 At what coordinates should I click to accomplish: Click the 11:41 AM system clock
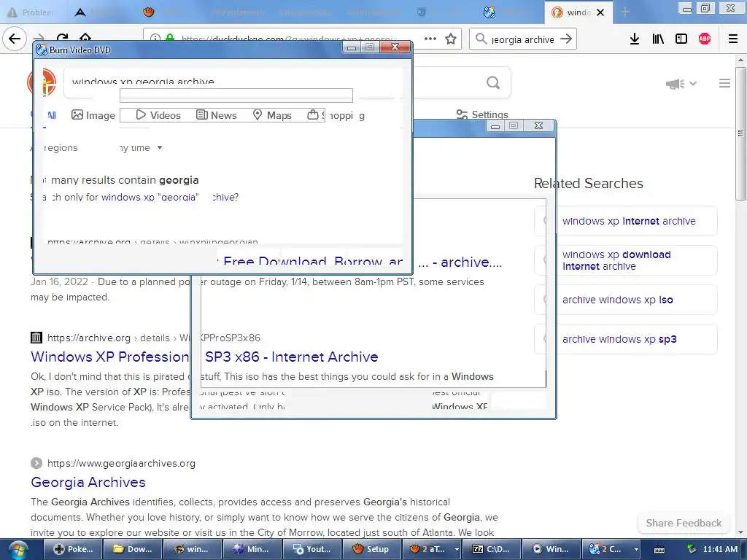pyautogui.click(x=720, y=549)
